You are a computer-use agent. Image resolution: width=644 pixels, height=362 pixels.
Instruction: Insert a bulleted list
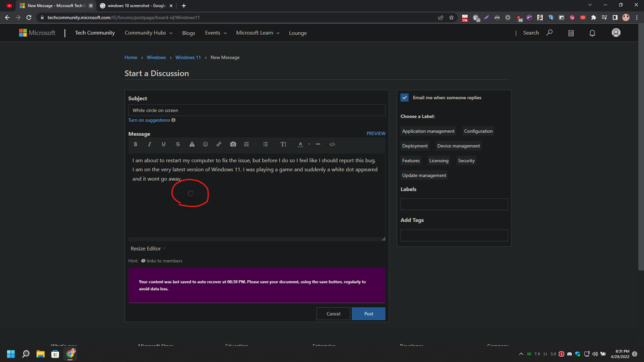266,144
